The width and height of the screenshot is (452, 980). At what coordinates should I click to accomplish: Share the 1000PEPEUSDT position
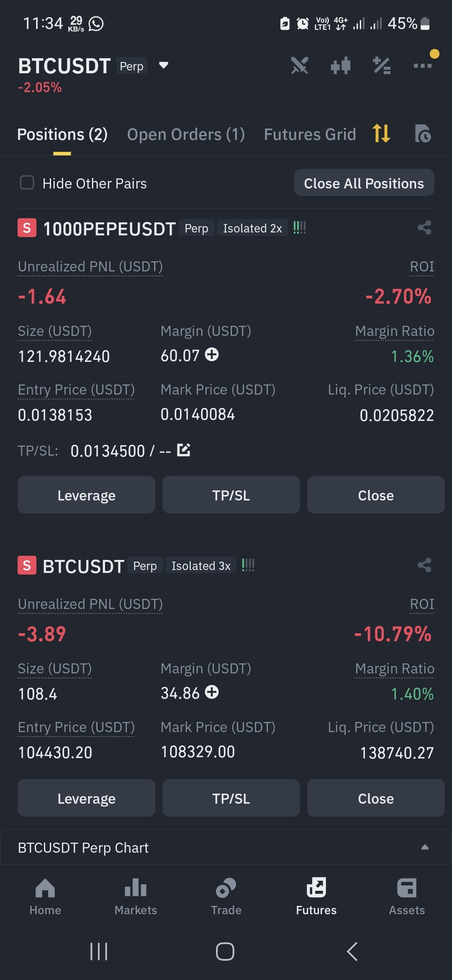coord(424,228)
